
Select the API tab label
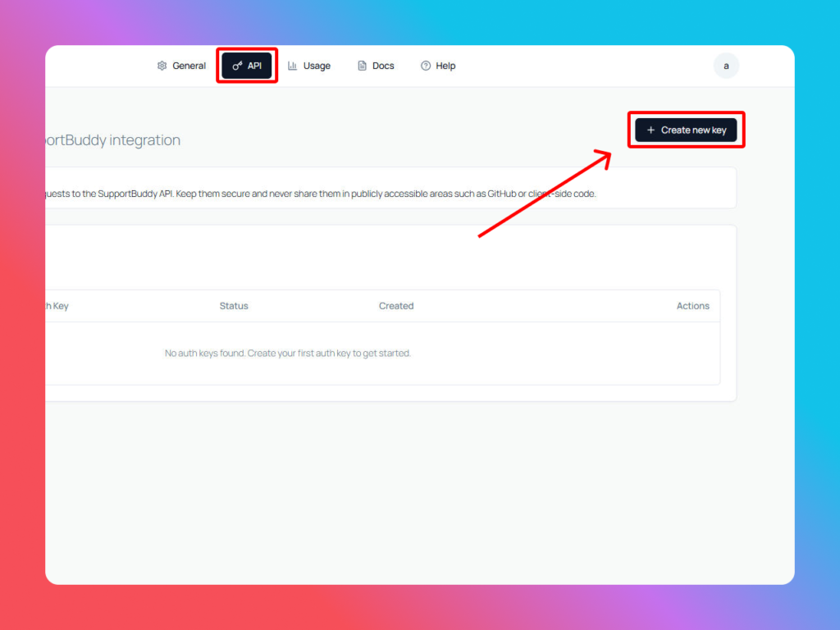pos(254,66)
